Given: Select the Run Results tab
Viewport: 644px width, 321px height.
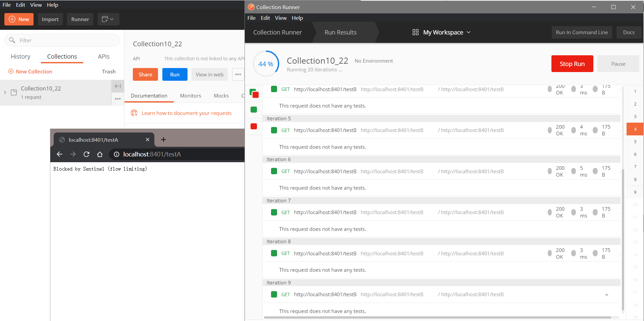Looking at the screenshot, I should (x=340, y=32).
